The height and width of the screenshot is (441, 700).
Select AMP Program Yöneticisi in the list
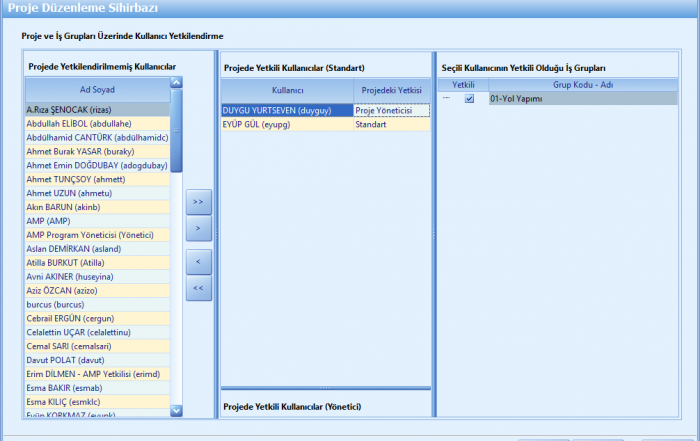click(98, 235)
